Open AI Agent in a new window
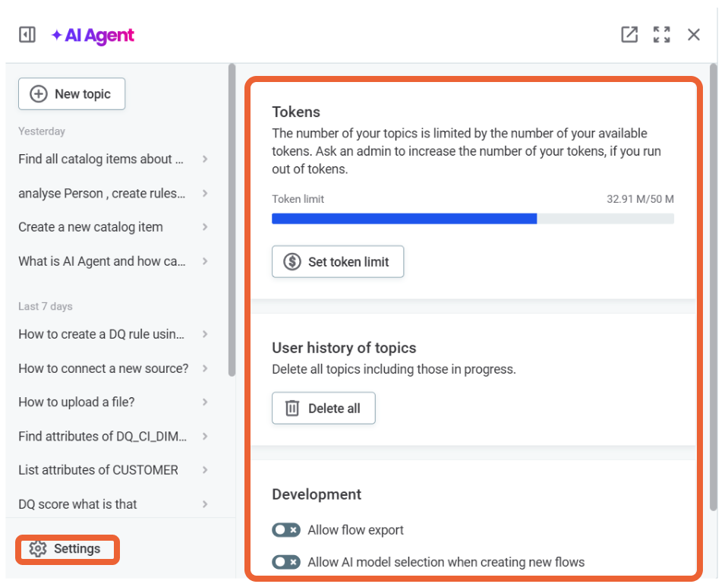Viewport: 728px width, 584px height. (629, 34)
